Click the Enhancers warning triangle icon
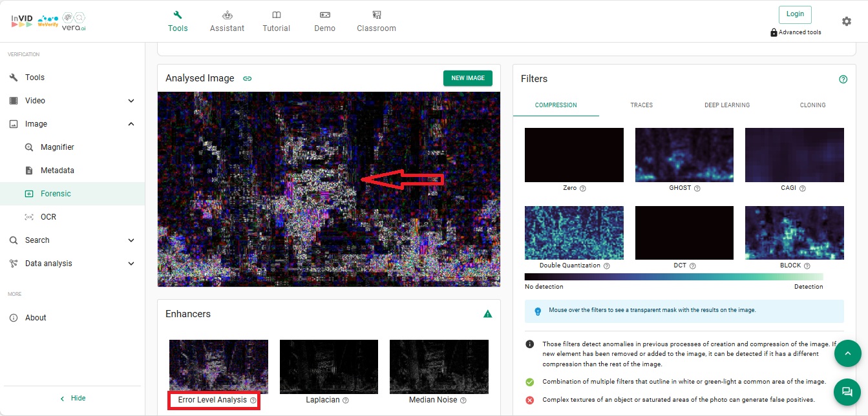 point(488,314)
